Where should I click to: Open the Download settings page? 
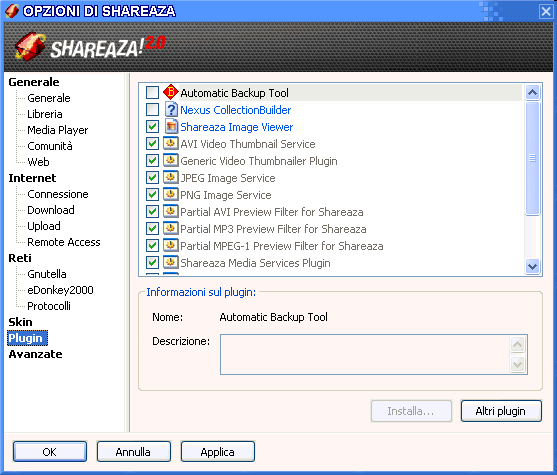[x=51, y=210]
